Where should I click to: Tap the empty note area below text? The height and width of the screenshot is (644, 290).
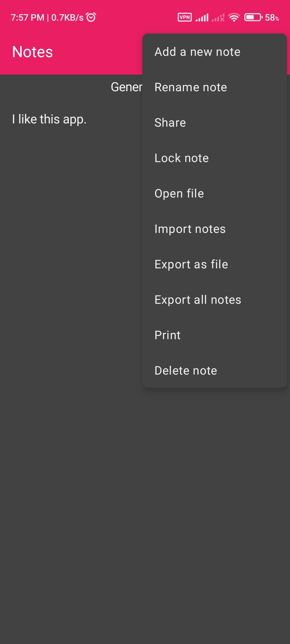tap(145, 510)
